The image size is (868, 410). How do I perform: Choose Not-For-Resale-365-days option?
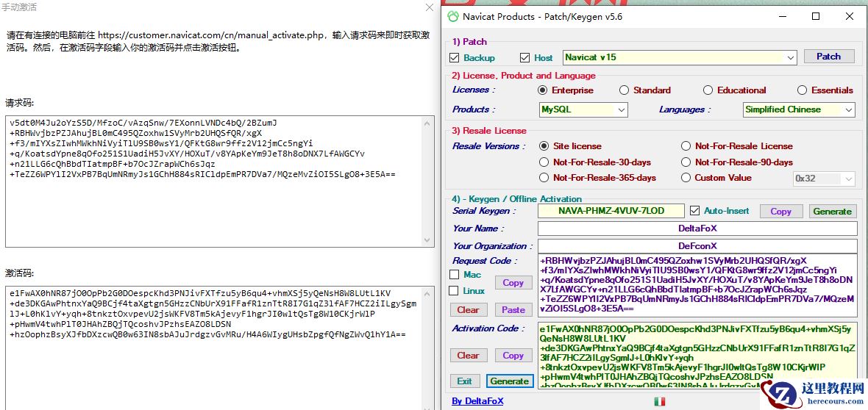[544, 178]
